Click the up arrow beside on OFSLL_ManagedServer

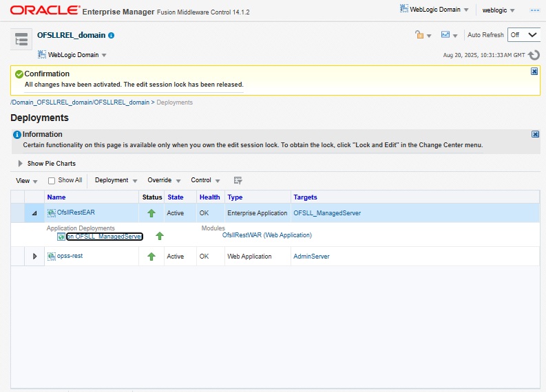point(160,236)
